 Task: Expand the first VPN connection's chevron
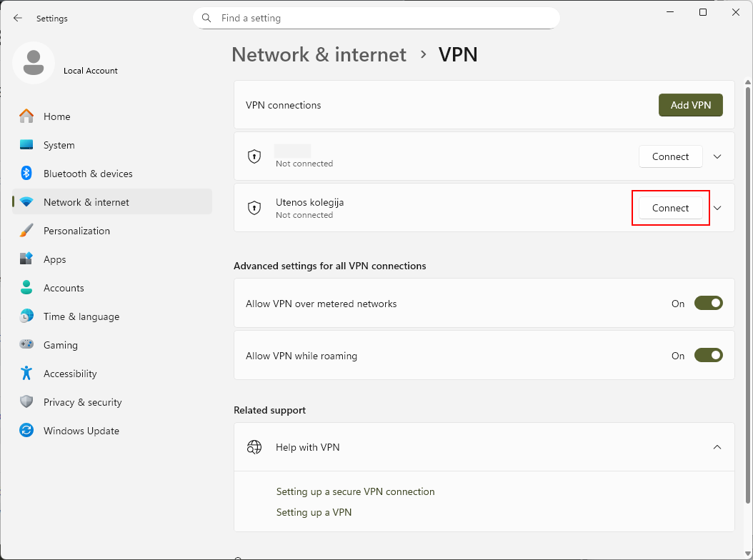718,156
